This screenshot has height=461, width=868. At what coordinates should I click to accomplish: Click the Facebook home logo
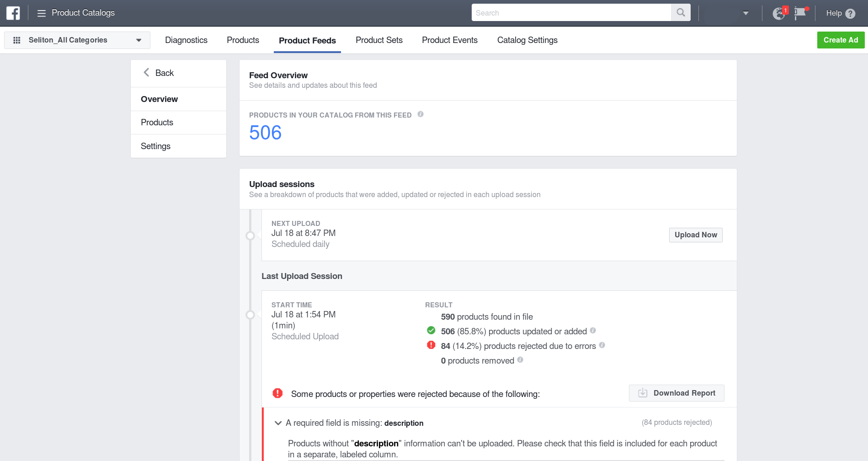[x=12, y=12]
